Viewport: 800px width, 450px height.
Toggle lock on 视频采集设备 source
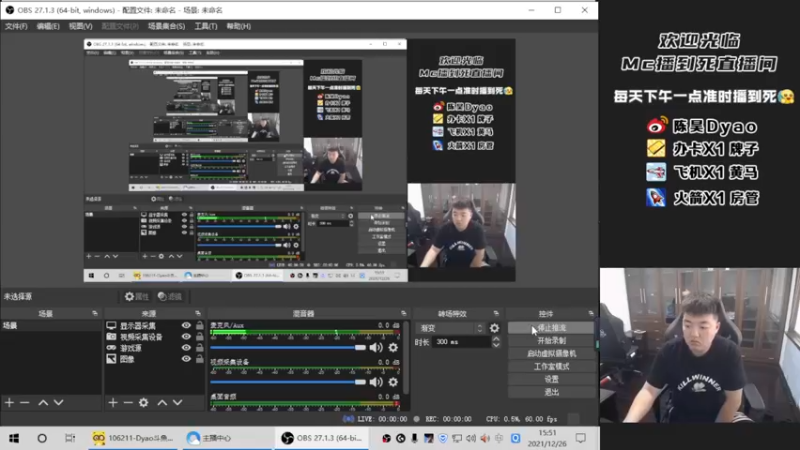[199, 337]
